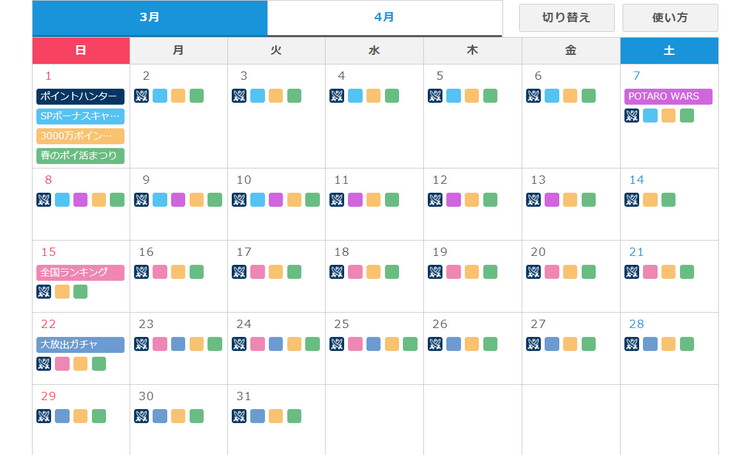Select the orange marker on March 14
The width and height of the screenshot is (740, 455).
point(650,200)
